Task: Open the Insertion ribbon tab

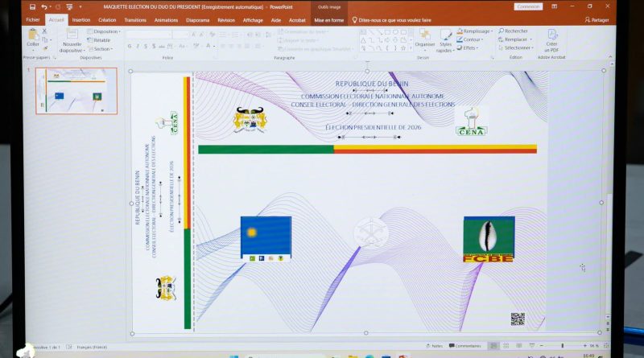Action: pyautogui.click(x=81, y=19)
